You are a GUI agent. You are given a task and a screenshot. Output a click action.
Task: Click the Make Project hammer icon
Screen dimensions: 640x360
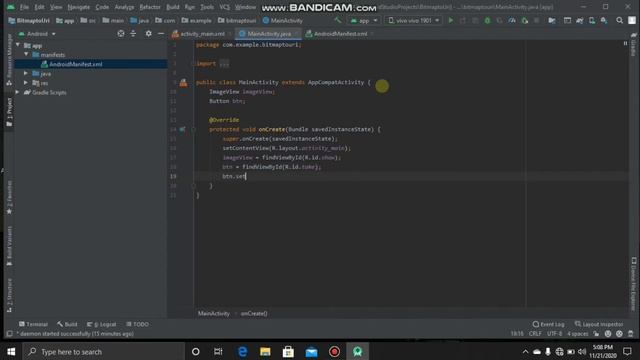pos(338,20)
